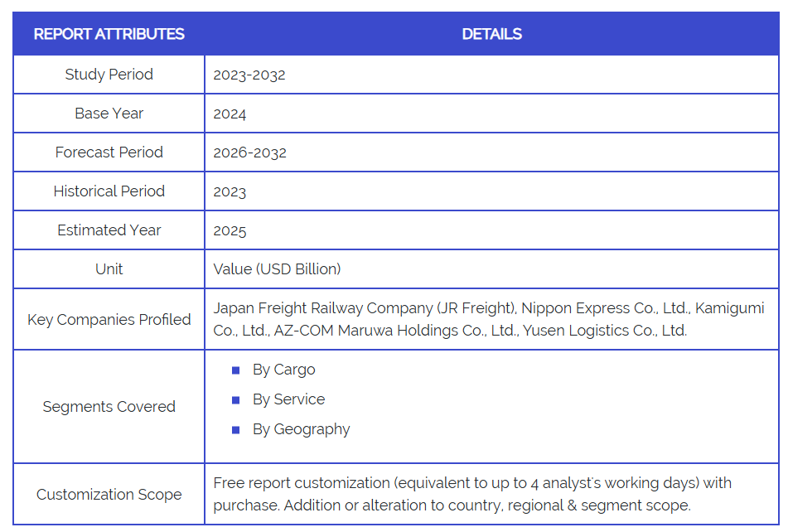Click the 2026-2032 forecast value
This screenshot has height=532, width=788.
(x=249, y=152)
